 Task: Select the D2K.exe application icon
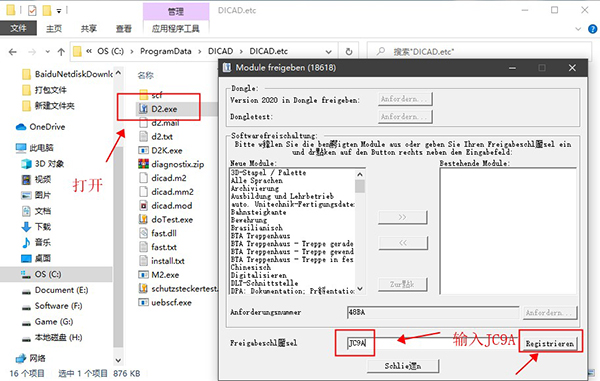click(143, 150)
